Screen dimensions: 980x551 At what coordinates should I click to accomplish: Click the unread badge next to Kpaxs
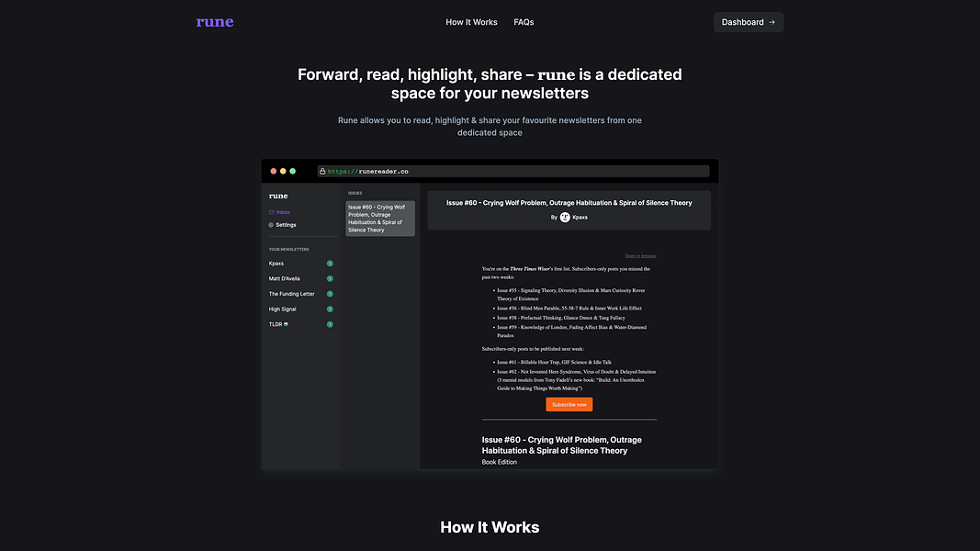tap(330, 264)
